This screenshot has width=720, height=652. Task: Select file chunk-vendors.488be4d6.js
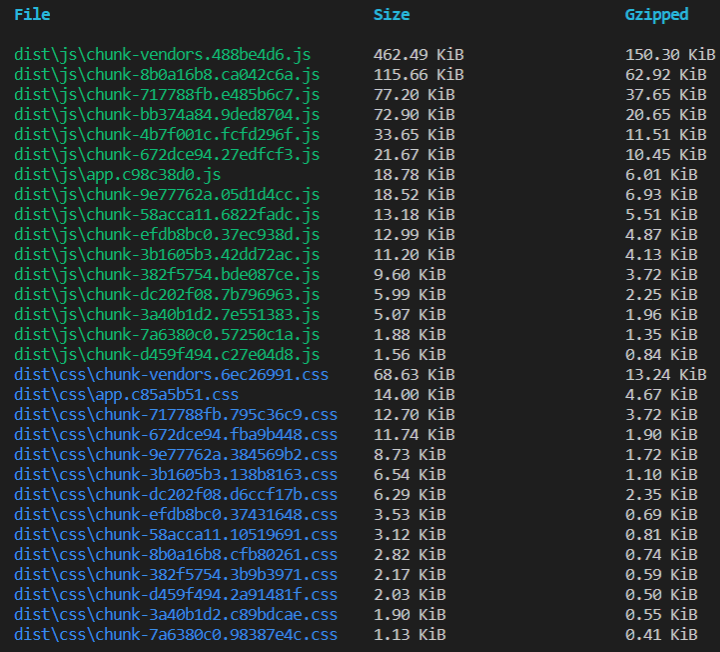[163, 55]
